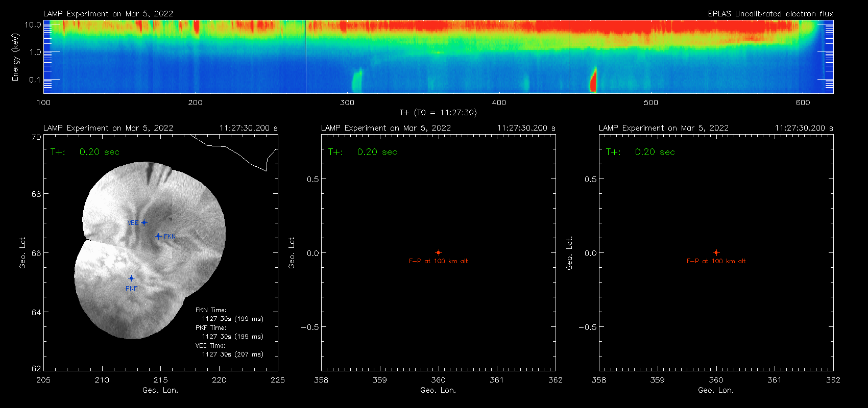Click the 'Geo. Lon.' label under the middle panel
The height and width of the screenshot is (408, 868).
tap(438, 390)
